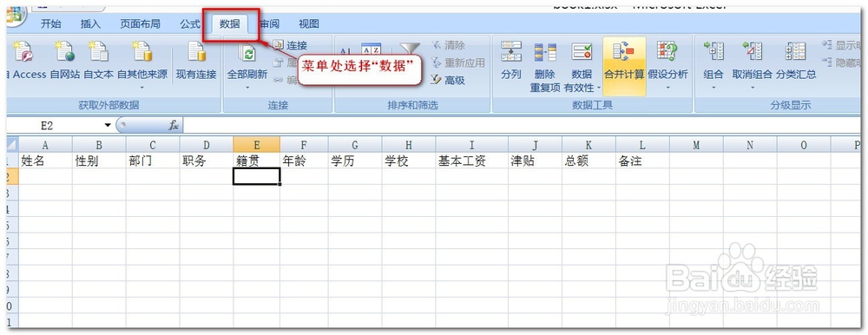Click 删除重复项 remove duplicates

click(545, 67)
